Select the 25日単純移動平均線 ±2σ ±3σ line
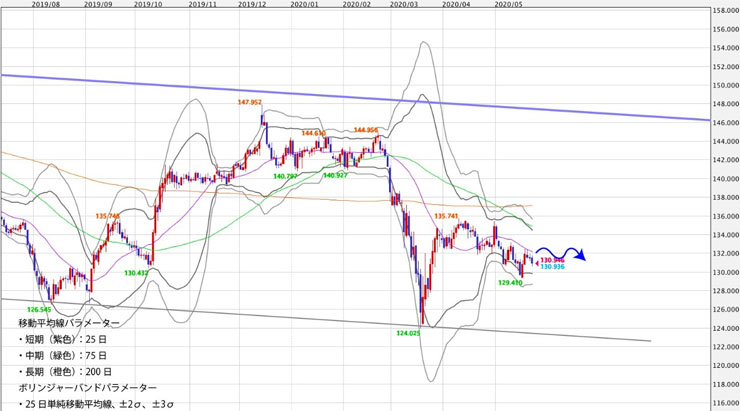740x411 pixels. point(97,404)
